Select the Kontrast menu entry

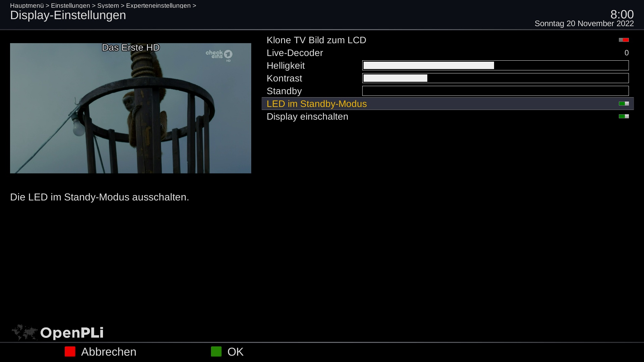click(284, 78)
